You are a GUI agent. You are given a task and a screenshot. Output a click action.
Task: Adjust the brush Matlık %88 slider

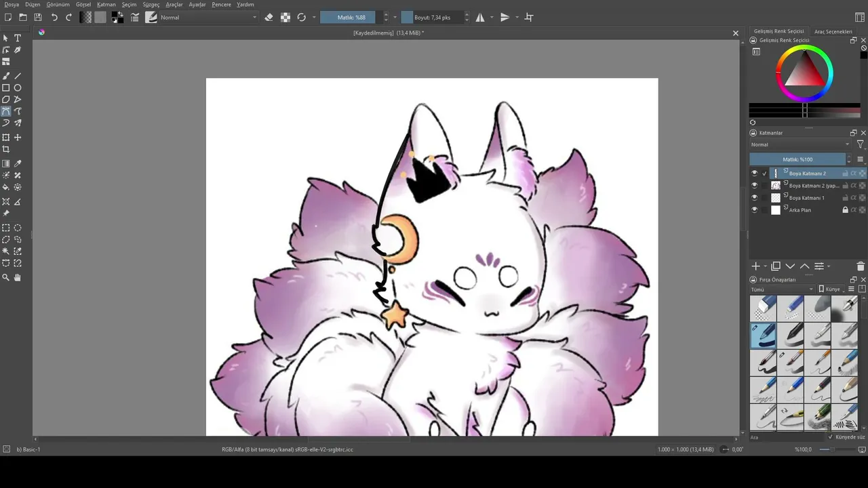coord(351,18)
